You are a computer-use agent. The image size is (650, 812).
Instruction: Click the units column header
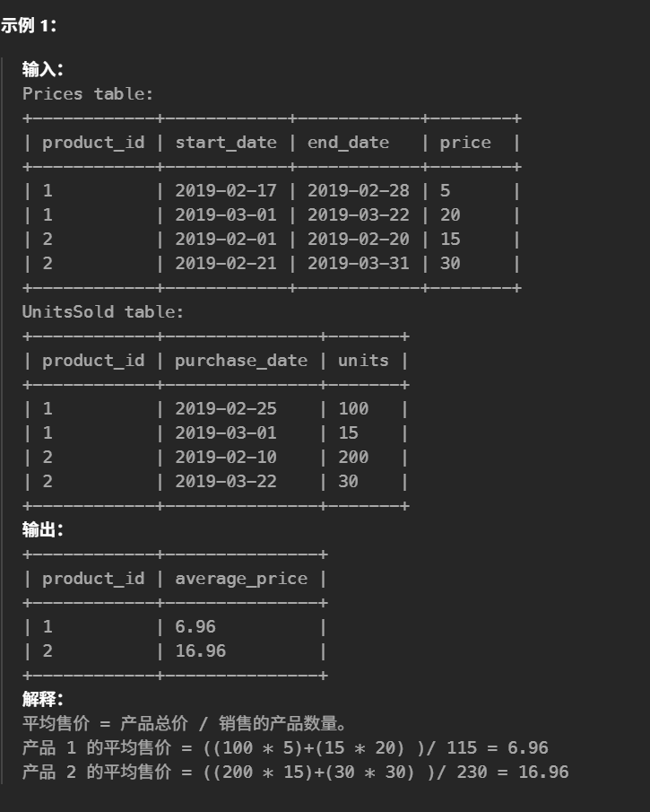click(363, 361)
